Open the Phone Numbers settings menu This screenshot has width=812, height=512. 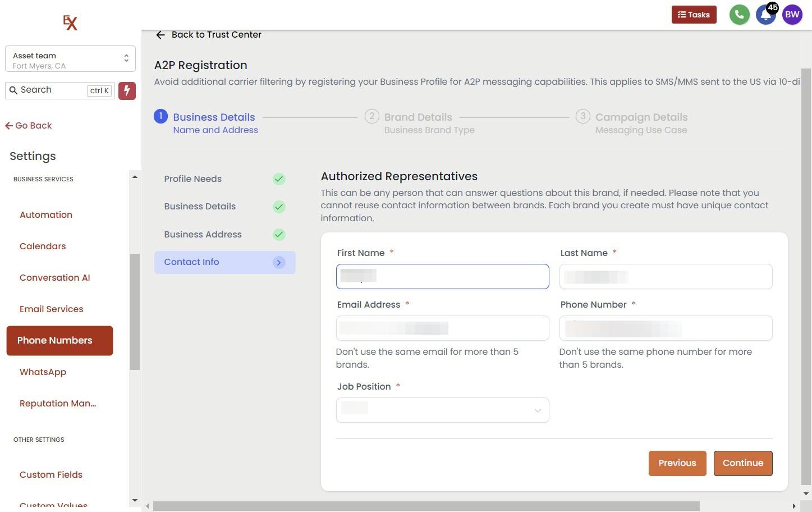[59, 340]
